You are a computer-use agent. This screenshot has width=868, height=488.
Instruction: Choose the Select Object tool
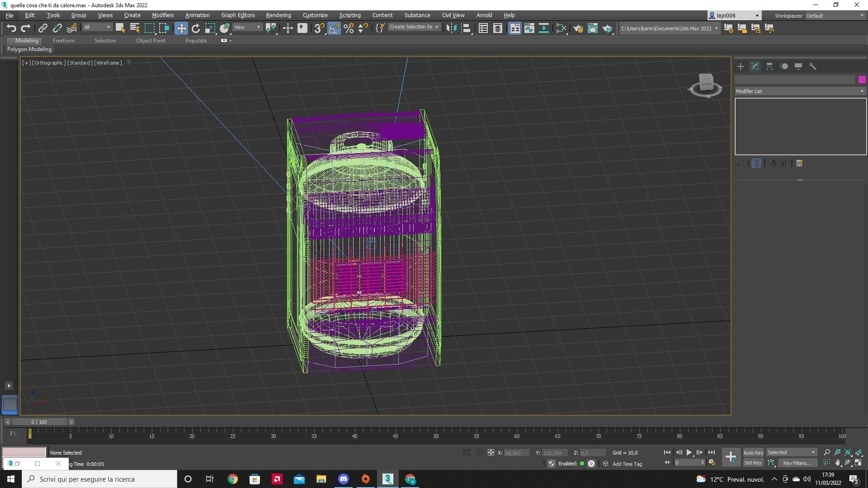[x=120, y=28]
